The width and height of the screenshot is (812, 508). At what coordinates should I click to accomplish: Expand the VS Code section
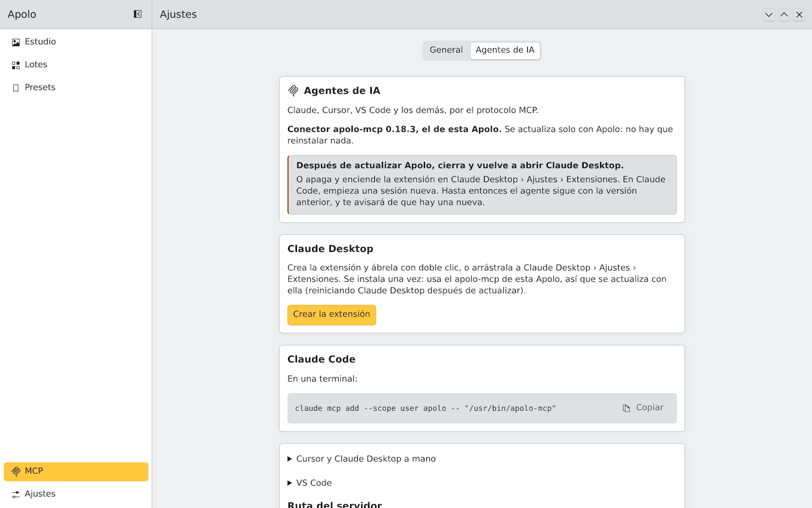(x=310, y=483)
